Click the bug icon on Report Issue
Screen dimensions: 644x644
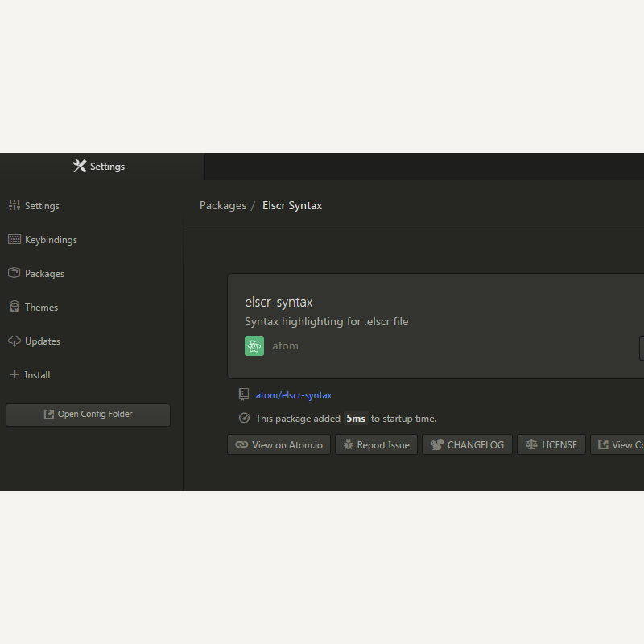click(x=348, y=444)
